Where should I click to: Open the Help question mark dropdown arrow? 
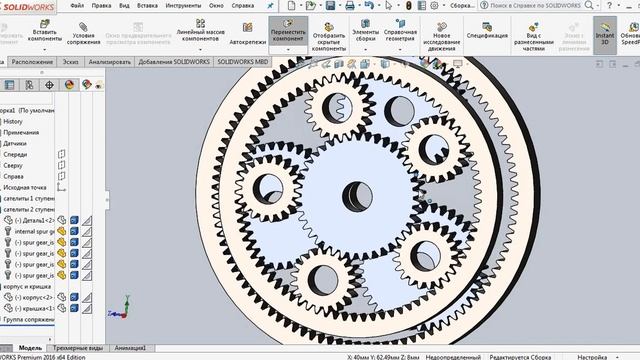[x=619, y=6]
